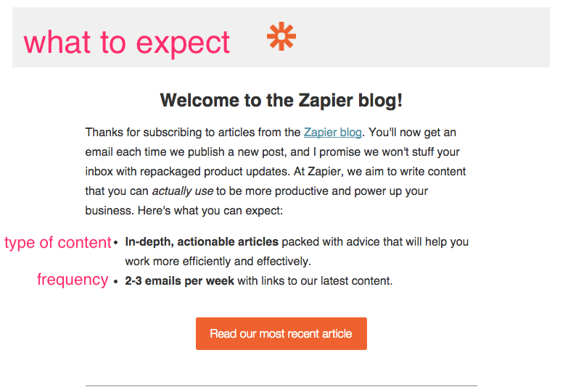Open the Zapier blog link
The image size is (568, 392).
point(332,133)
